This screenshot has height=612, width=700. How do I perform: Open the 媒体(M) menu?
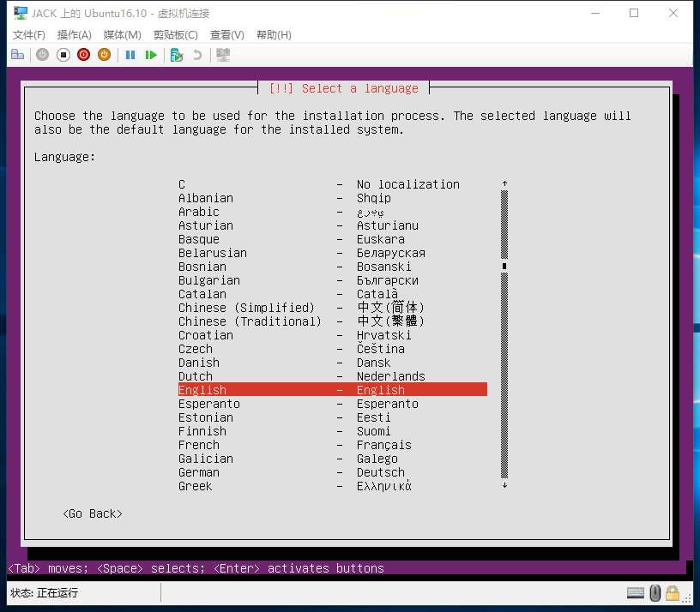pos(122,35)
